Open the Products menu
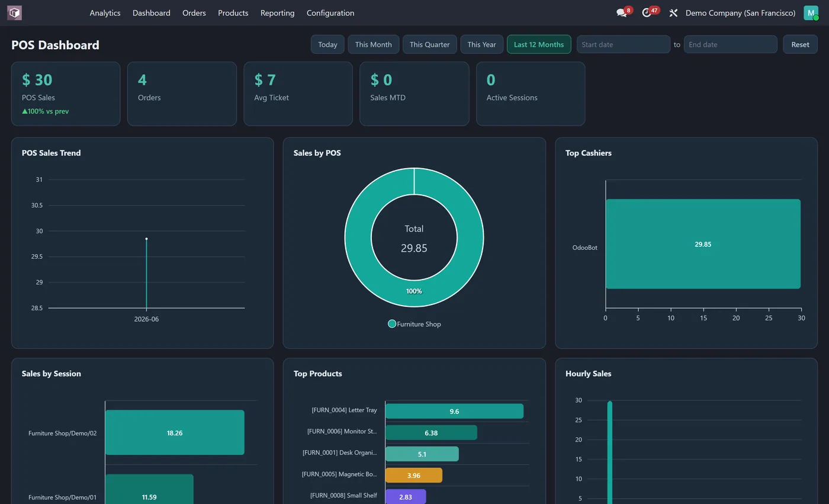Image resolution: width=829 pixels, height=504 pixels. click(233, 12)
